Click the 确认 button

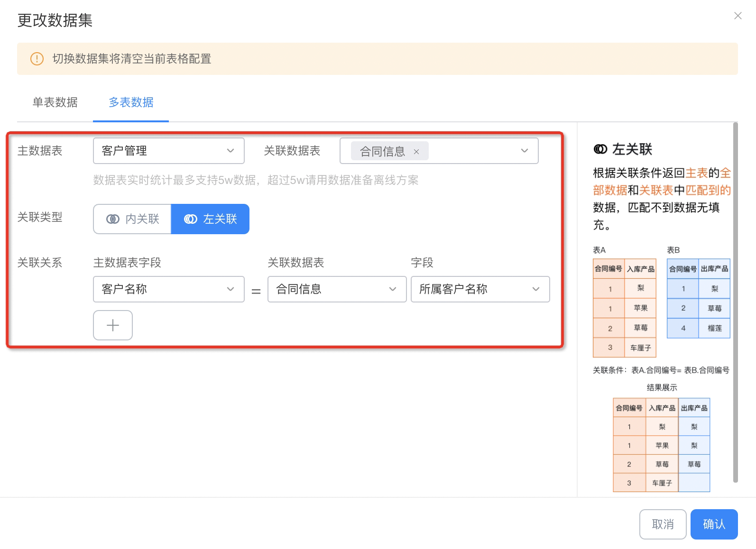[714, 524]
